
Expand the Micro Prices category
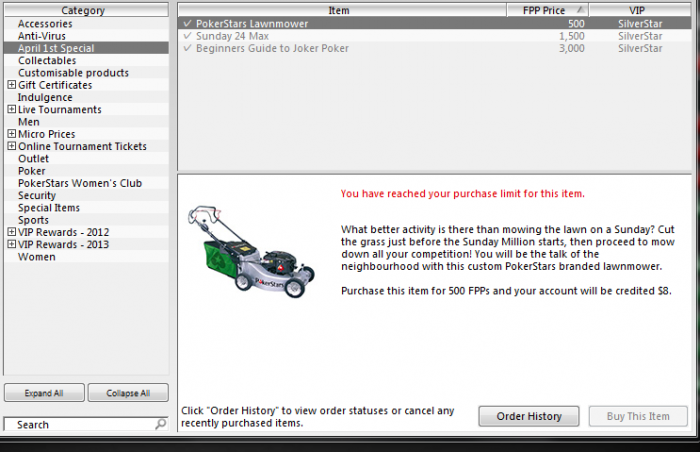(x=12, y=134)
